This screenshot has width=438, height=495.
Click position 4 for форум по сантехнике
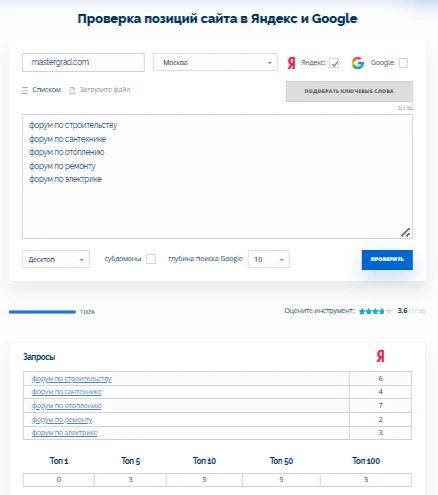(380, 392)
